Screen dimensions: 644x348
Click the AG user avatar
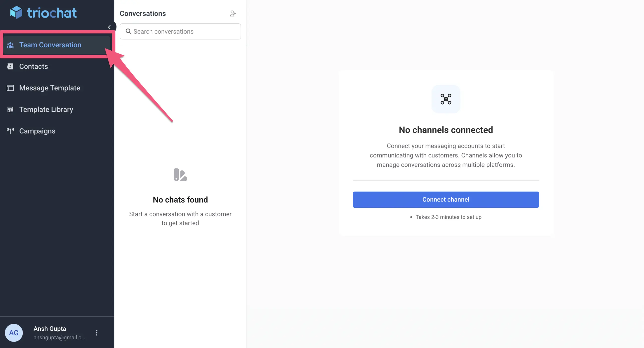14,333
